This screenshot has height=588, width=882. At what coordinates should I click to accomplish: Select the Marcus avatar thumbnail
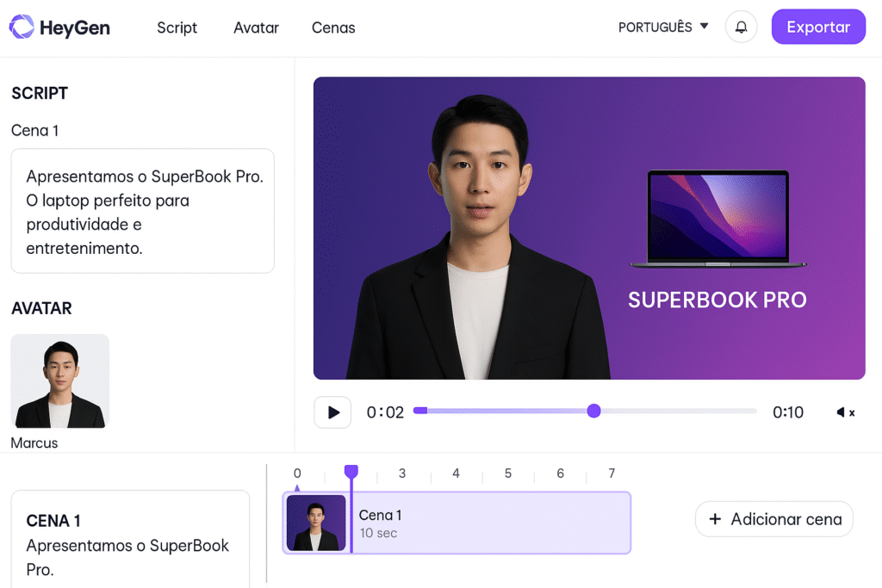(x=60, y=381)
